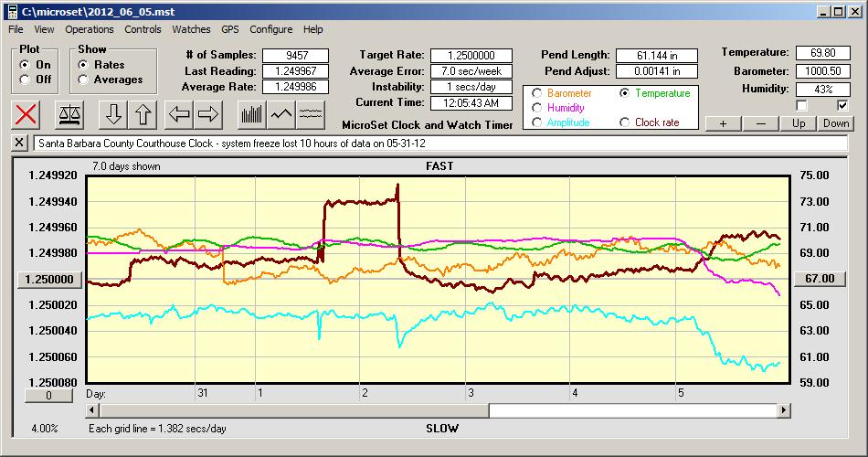The image size is (868, 457).
Task: Click the horizontal scrollbar left arrow
Action: click(x=93, y=410)
